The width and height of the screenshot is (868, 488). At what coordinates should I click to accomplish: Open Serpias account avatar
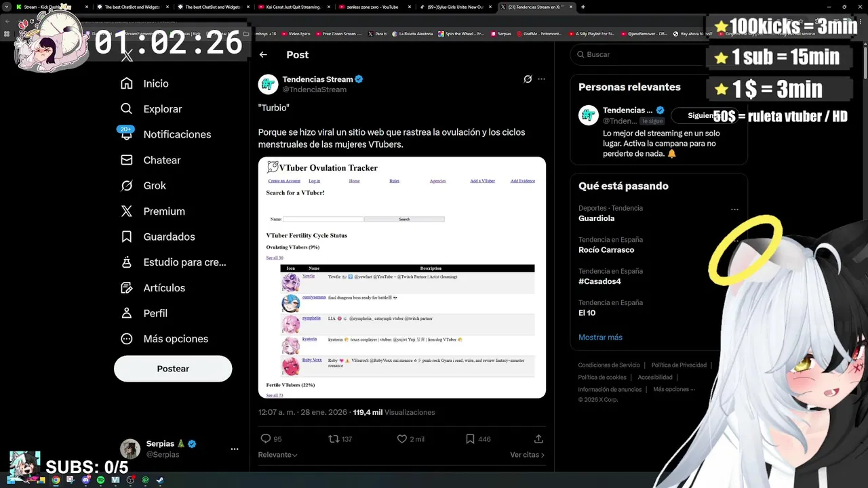pyautogui.click(x=130, y=449)
